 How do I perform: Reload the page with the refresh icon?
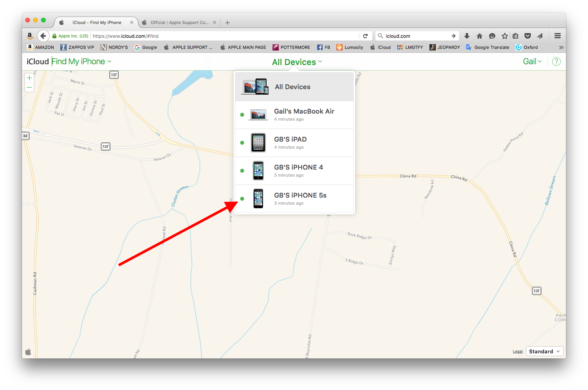click(x=365, y=36)
